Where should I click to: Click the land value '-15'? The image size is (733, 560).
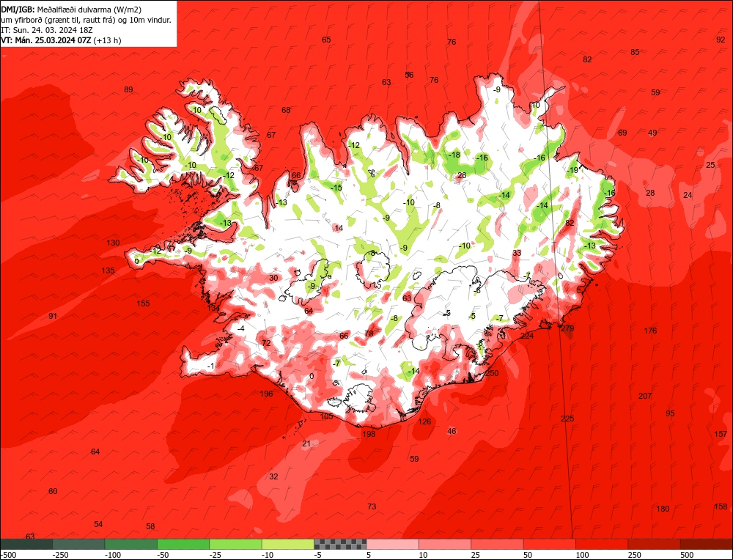click(336, 188)
